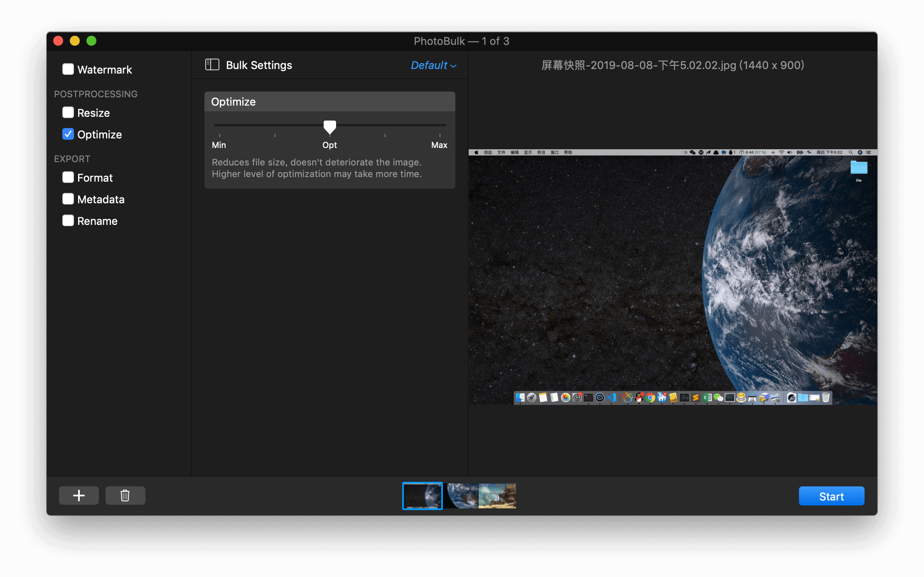
Task: Click the add images plus icon
Action: click(x=79, y=495)
